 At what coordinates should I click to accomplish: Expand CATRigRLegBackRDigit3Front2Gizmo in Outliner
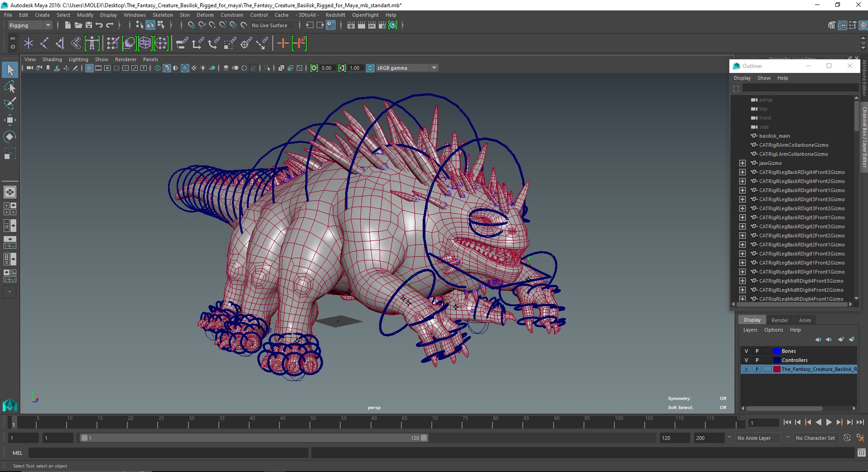(743, 208)
